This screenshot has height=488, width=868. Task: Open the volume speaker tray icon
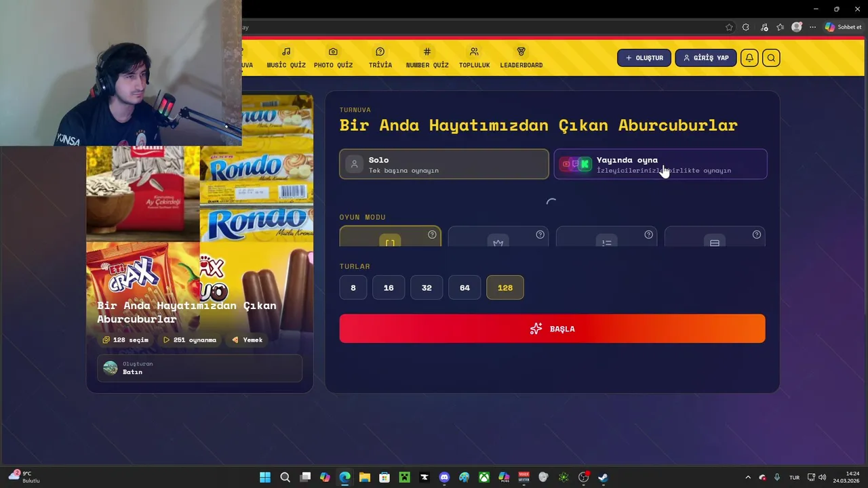coord(822,477)
